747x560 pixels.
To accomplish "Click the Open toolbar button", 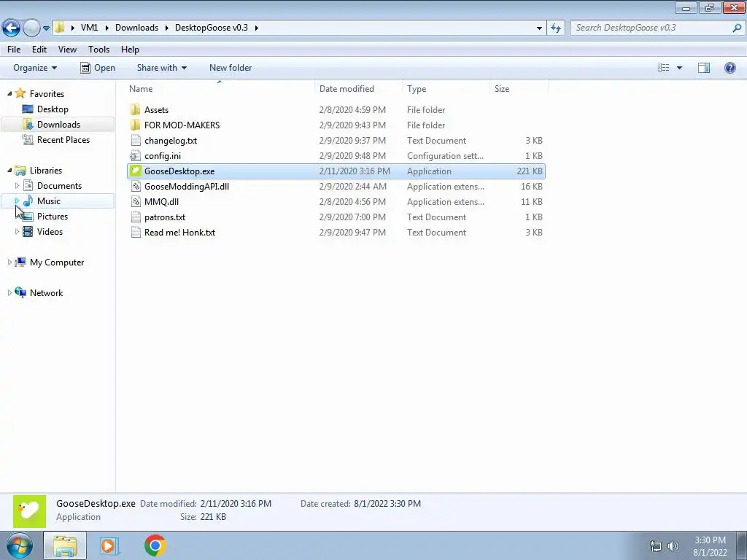I will tap(98, 68).
